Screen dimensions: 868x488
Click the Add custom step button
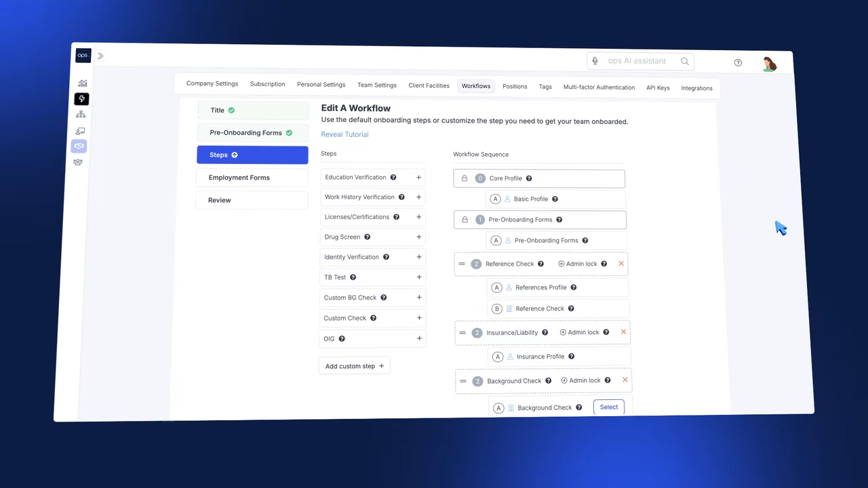tap(355, 366)
